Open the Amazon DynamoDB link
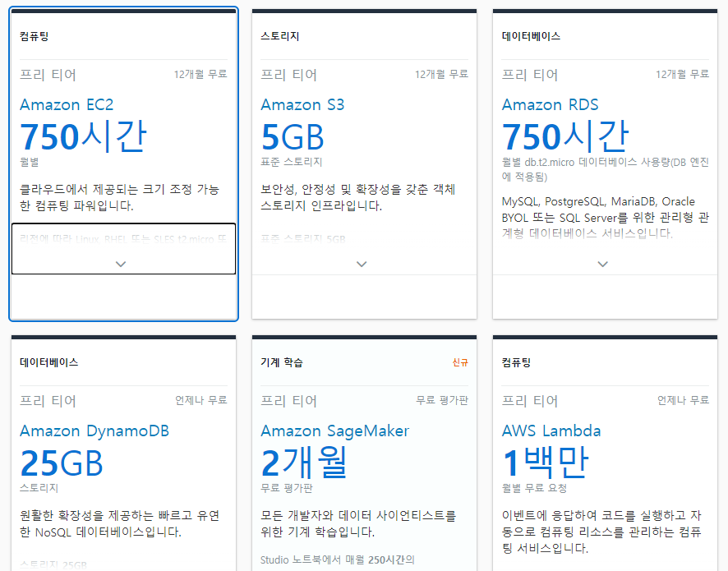The image size is (728, 571). (94, 431)
